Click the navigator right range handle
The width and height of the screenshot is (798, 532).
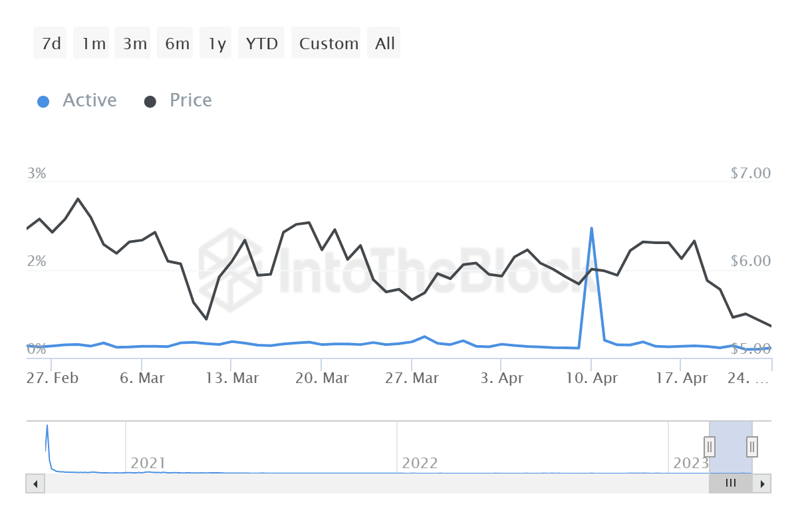tap(752, 446)
